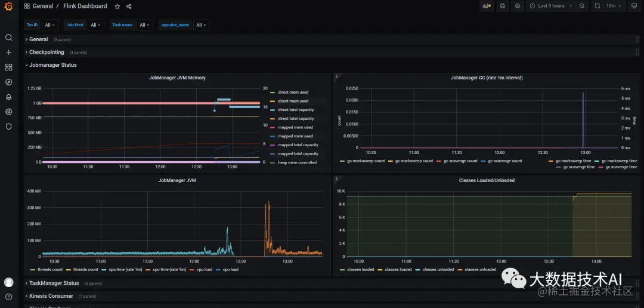Click the Create plus icon in sidebar
This screenshot has width=644, height=308.
tap(8, 52)
